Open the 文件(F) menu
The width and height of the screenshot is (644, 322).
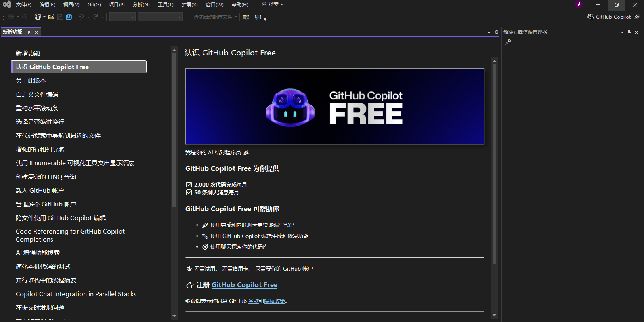tap(23, 5)
